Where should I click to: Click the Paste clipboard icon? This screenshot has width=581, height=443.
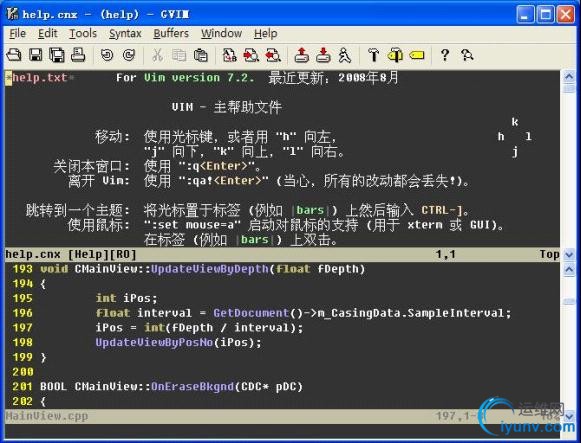coord(200,55)
